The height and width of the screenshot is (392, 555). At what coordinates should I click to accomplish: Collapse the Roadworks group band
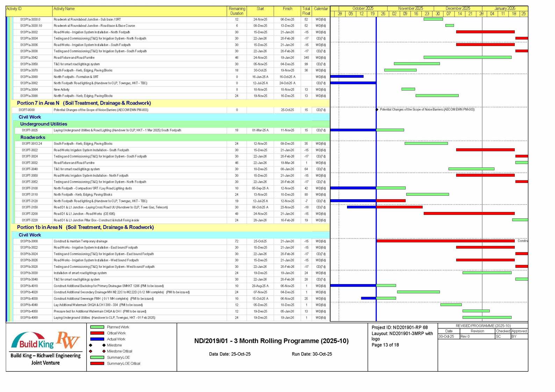(33, 138)
